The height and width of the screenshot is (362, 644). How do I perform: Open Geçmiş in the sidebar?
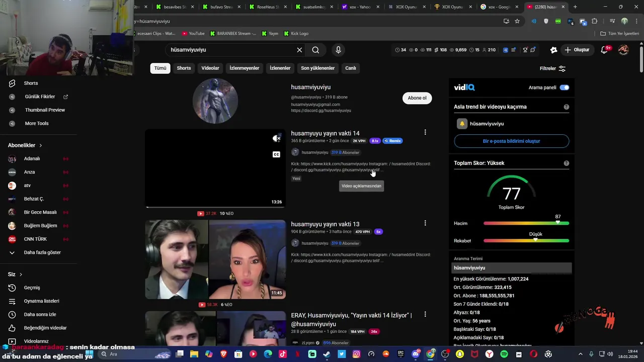[x=32, y=288]
